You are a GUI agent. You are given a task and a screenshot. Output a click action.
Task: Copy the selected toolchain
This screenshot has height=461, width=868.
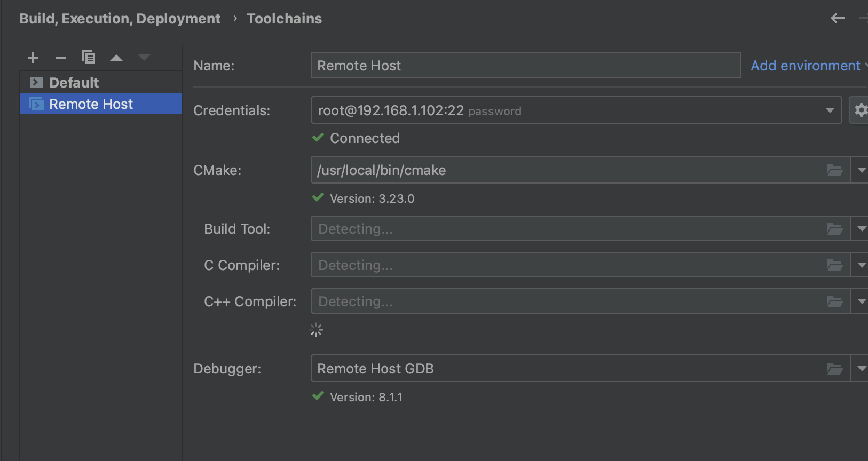click(89, 57)
